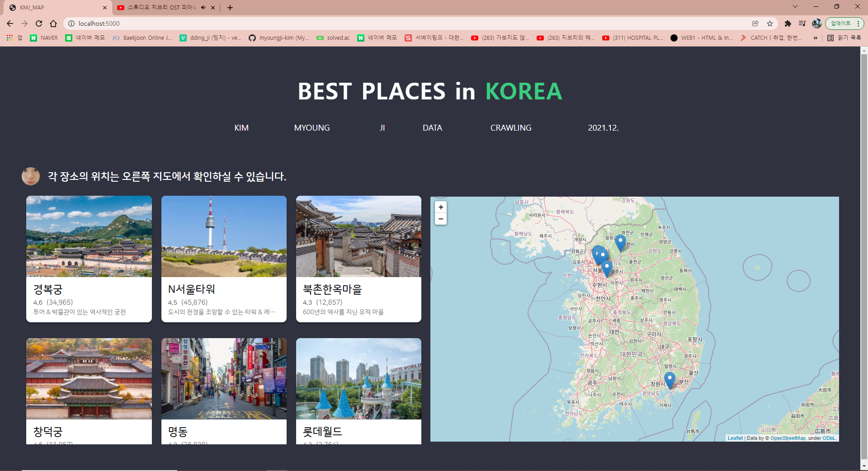Click the back navigation arrow
Image resolution: width=868 pixels, height=471 pixels.
(x=9, y=24)
